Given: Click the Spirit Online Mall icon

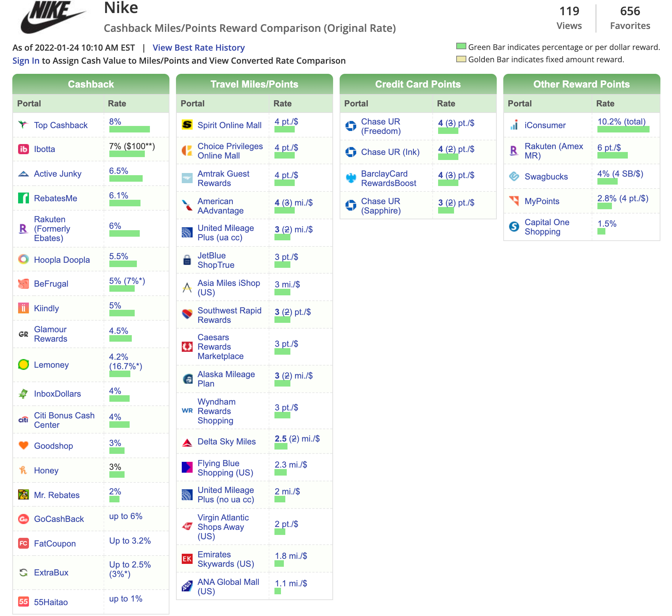Looking at the screenshot, I should [x=187, y=125].
